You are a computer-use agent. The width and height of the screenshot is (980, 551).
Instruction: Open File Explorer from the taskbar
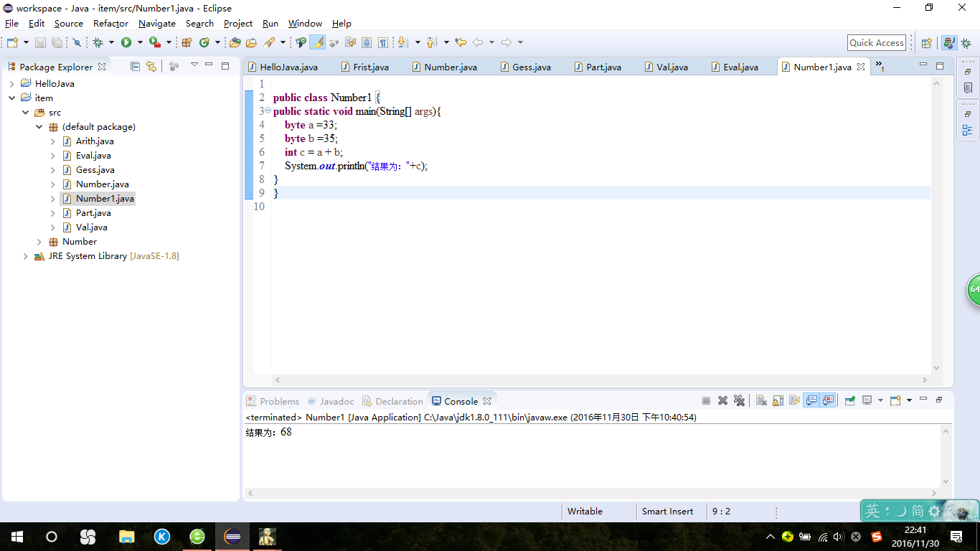(126, 536)
